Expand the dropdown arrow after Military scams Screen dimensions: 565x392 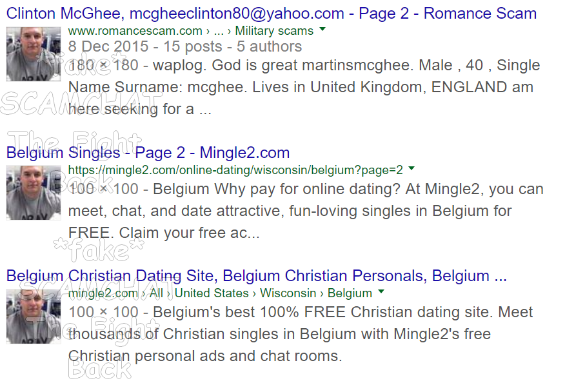pyautogui.click(x=322, y=29)
